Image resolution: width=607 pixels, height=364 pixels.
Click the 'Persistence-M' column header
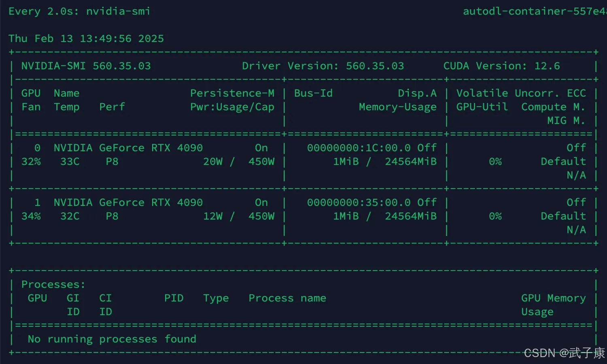point(232,93)
